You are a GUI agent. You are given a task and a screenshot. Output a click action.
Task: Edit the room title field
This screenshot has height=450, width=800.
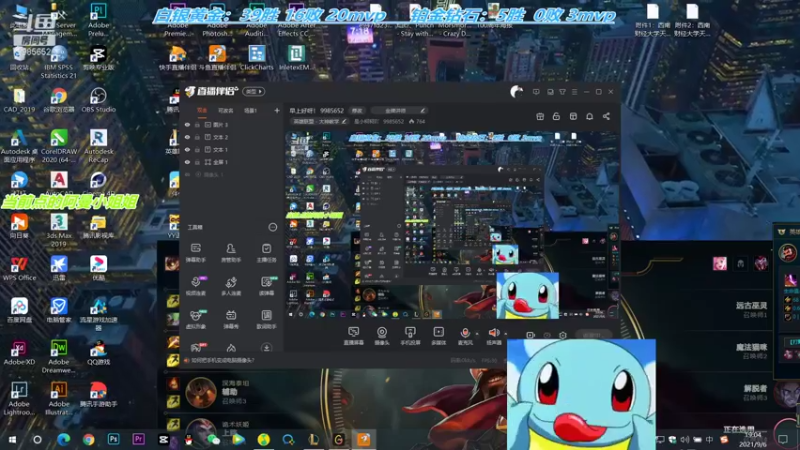[x=398, y=111]
